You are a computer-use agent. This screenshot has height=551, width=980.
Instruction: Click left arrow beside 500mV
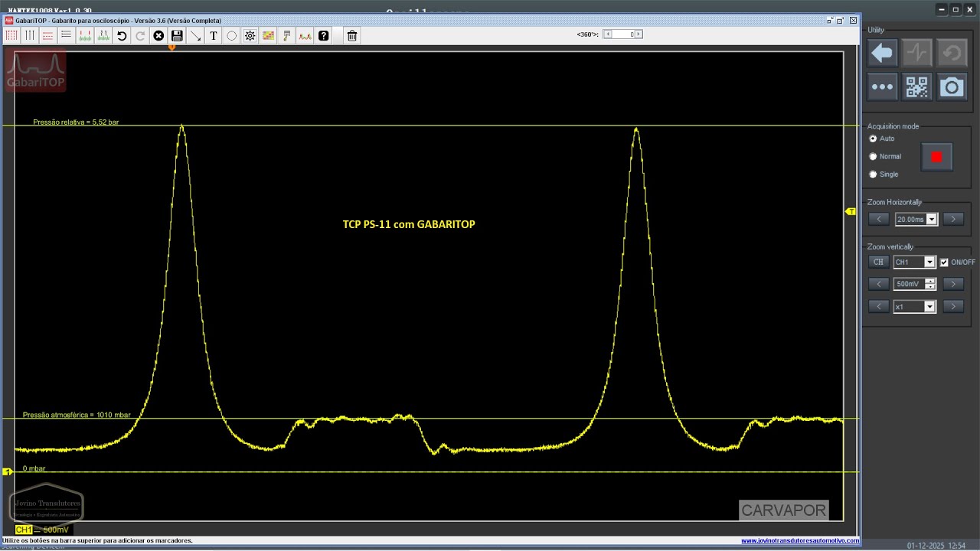pos(879,284)
